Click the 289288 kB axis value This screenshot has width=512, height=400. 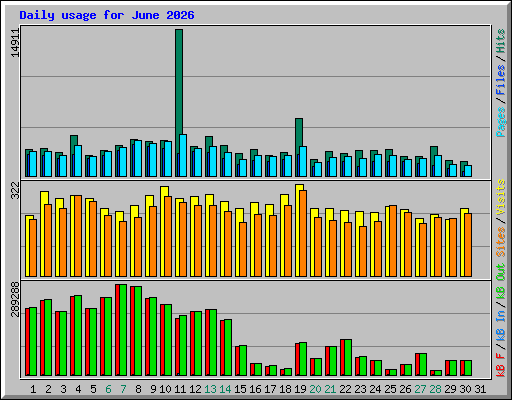tap(15, 300)
